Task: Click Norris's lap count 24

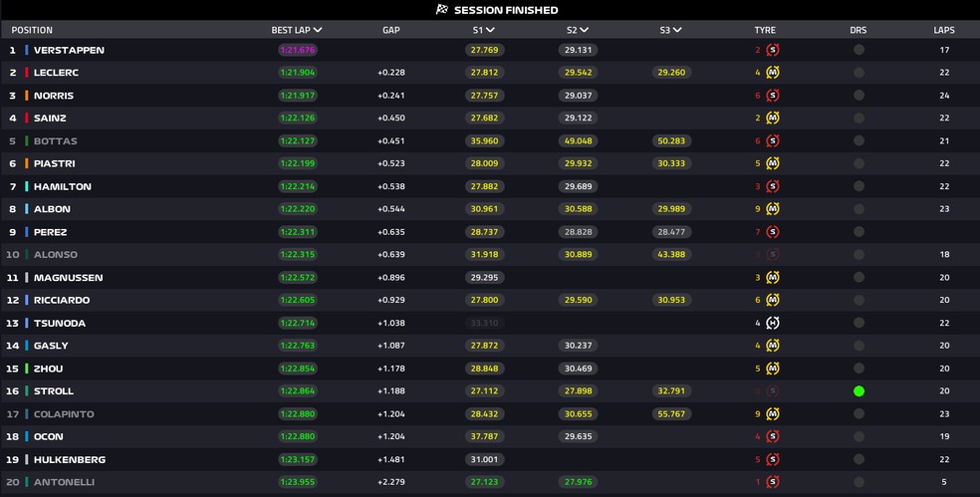Action: tap(944, 96)
